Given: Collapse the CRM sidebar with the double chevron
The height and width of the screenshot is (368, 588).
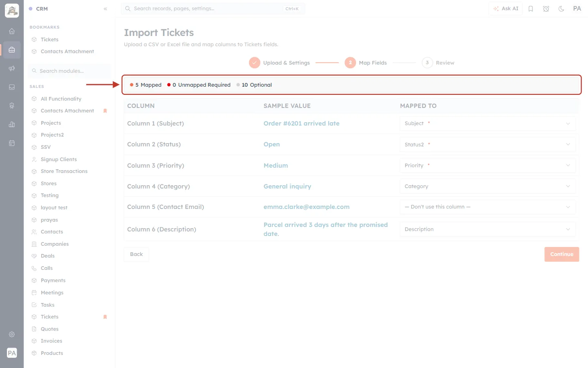Looking at the screenshot, I should coord(105,9).
